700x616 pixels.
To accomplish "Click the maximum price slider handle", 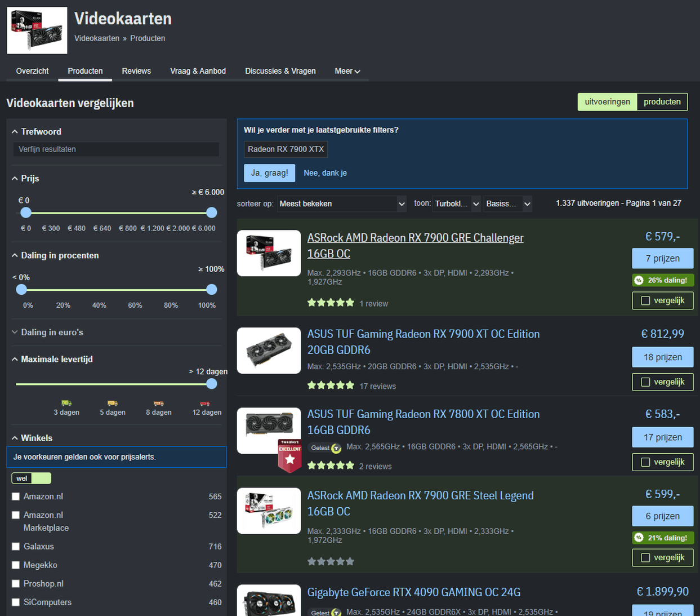I will [212, 212].
